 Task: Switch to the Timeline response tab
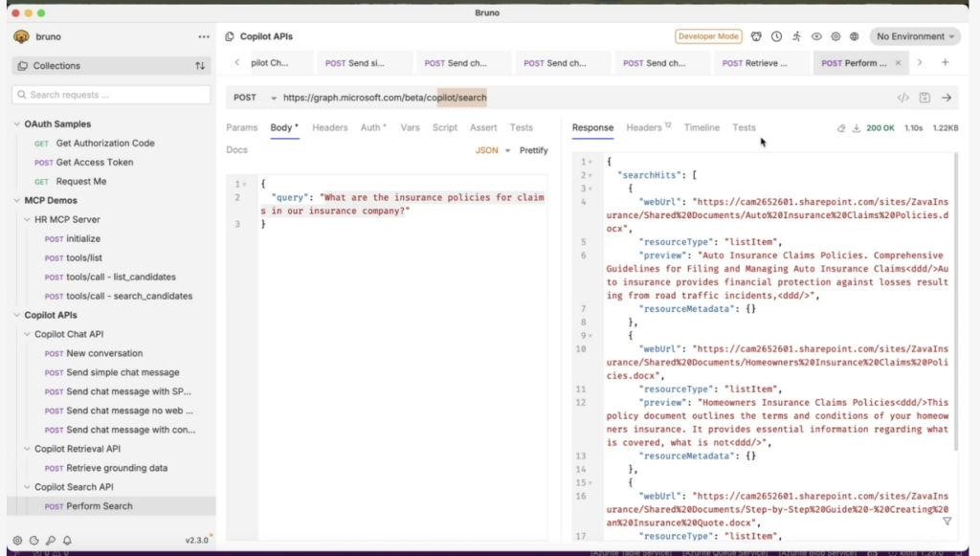coord(702,127)
